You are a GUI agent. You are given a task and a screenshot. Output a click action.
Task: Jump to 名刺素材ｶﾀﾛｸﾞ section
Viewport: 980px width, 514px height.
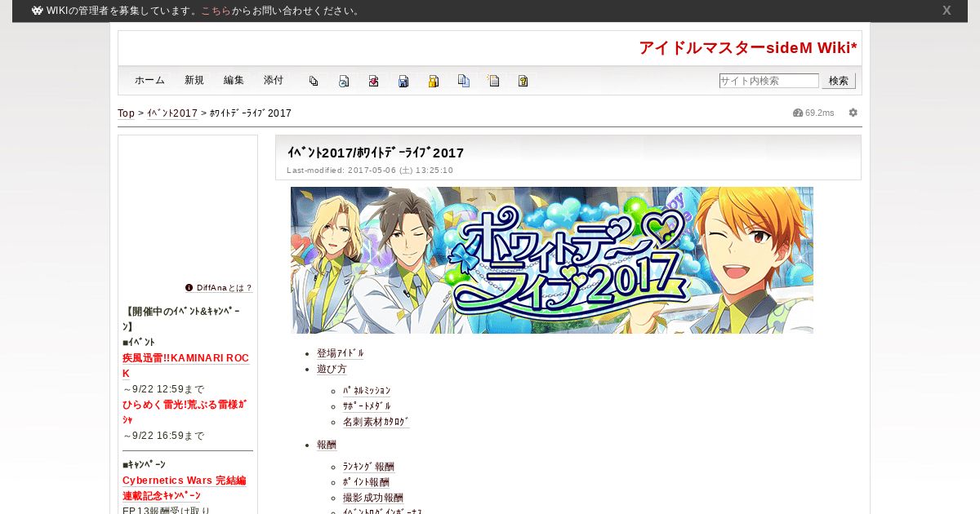[376, 422]
